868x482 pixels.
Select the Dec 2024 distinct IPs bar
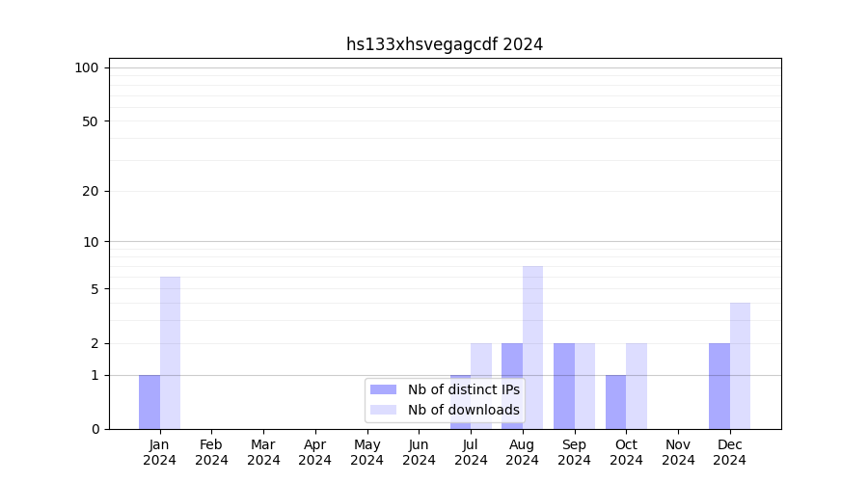coord(719,386)
